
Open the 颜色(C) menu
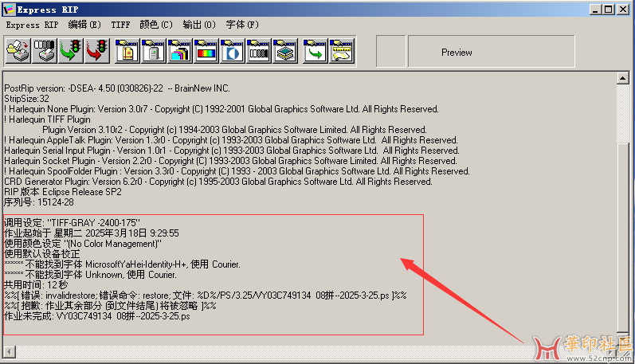click(156, 25)
